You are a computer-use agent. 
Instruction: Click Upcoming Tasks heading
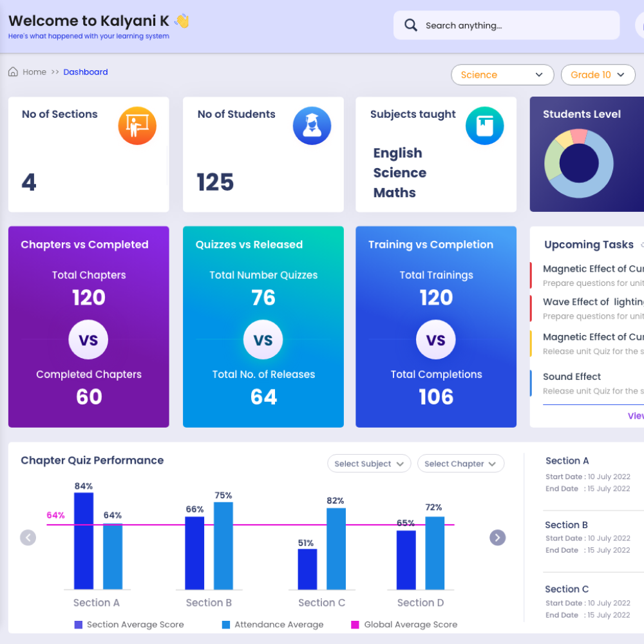pyautogui.click(x=589, y=245)
